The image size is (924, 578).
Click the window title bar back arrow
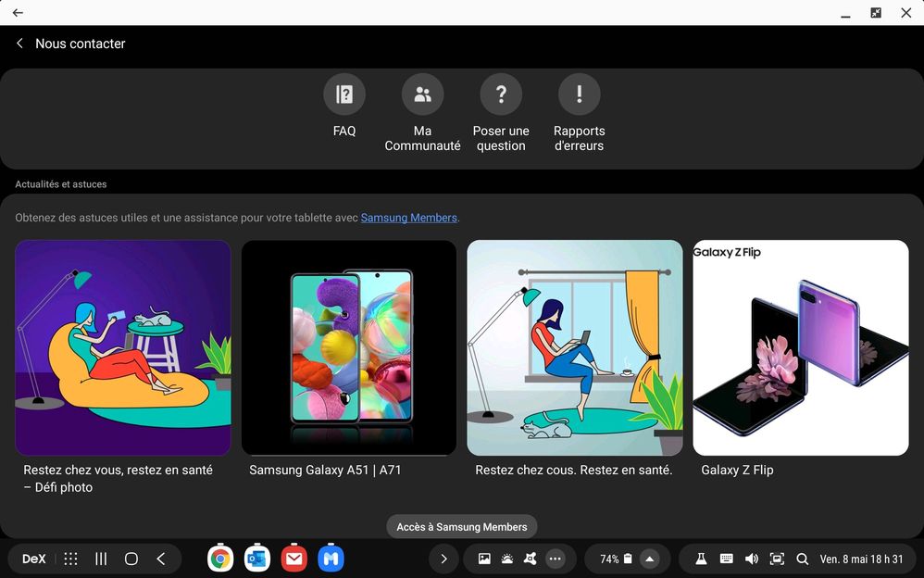point(18,12)
